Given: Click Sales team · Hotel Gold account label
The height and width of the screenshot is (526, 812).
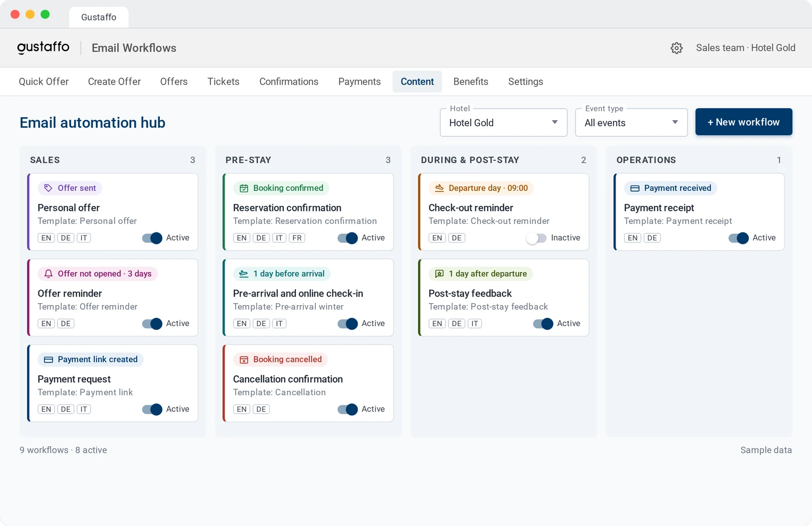Looking at the screenshot, I should (745, 48).
